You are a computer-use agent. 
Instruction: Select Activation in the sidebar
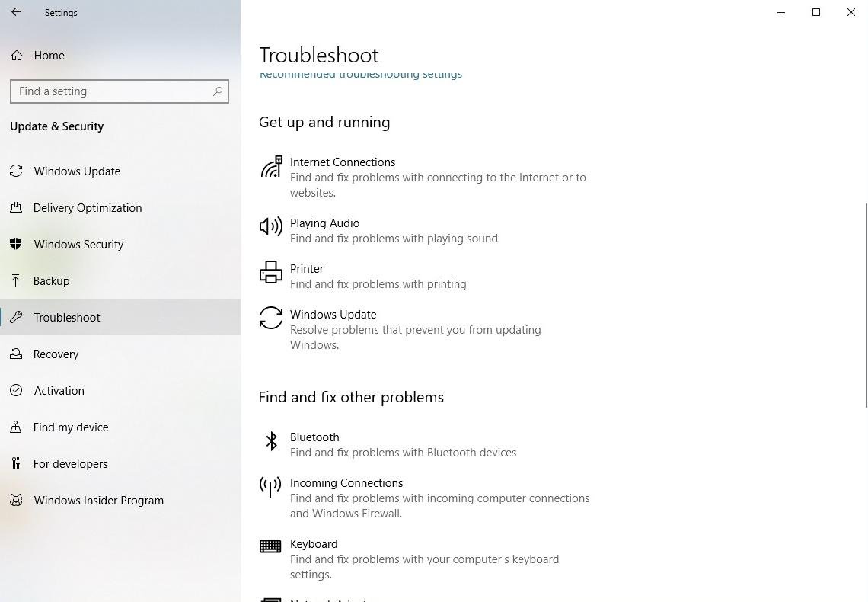pyautogui.click(x=59, y=391)
